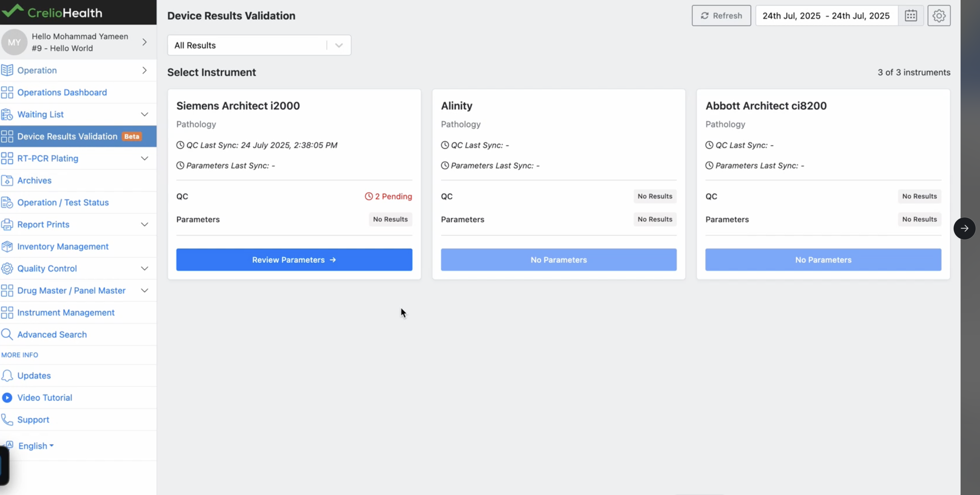
Task: Click No Parameters on Abbott Architect ci8200
Action: click(x=823, y=260)
